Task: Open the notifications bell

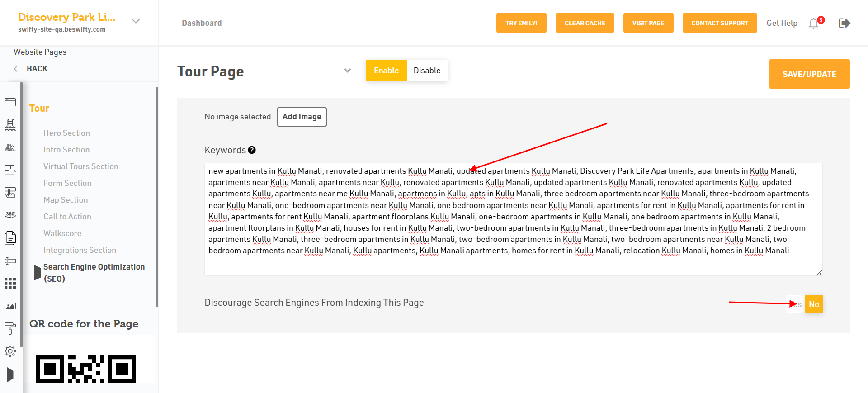Action: pyautogui.click(x=814, y=23)
